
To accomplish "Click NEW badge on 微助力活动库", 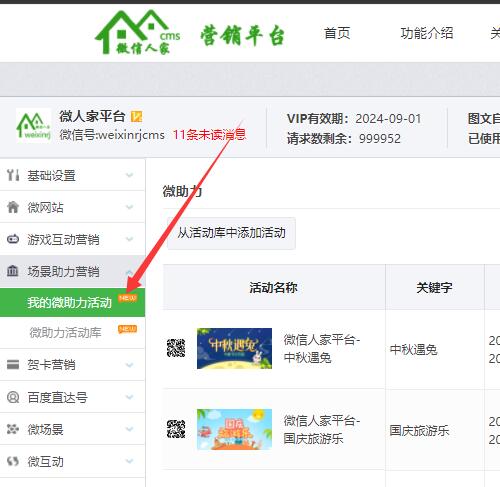I will tap(127, 329).
